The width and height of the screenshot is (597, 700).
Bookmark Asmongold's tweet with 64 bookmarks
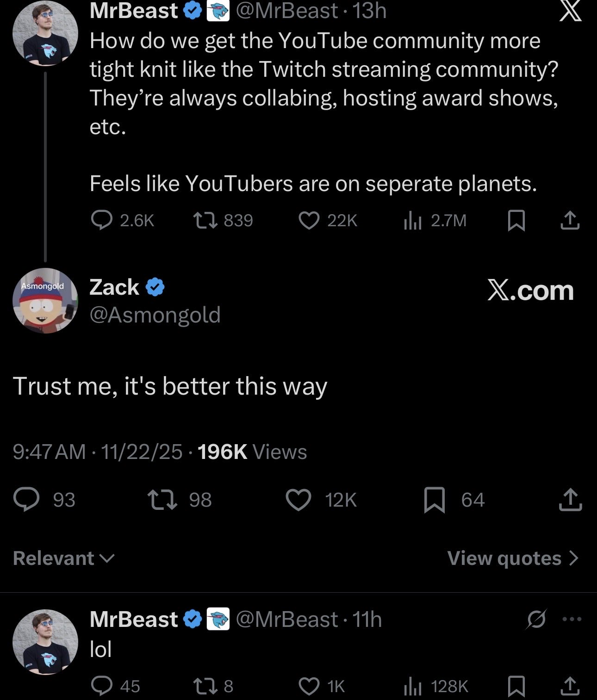point(435,500)
